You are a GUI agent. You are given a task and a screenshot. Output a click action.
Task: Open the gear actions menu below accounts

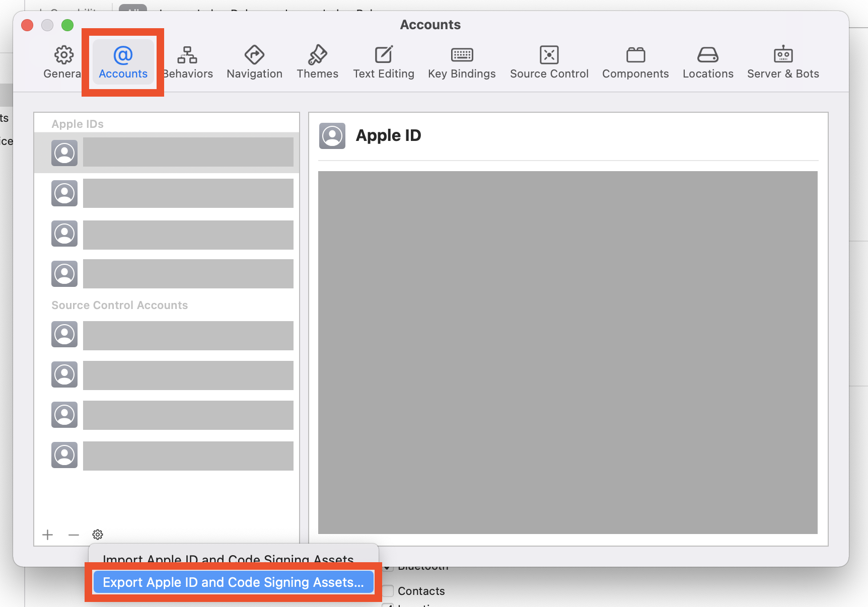pos(98,535)
